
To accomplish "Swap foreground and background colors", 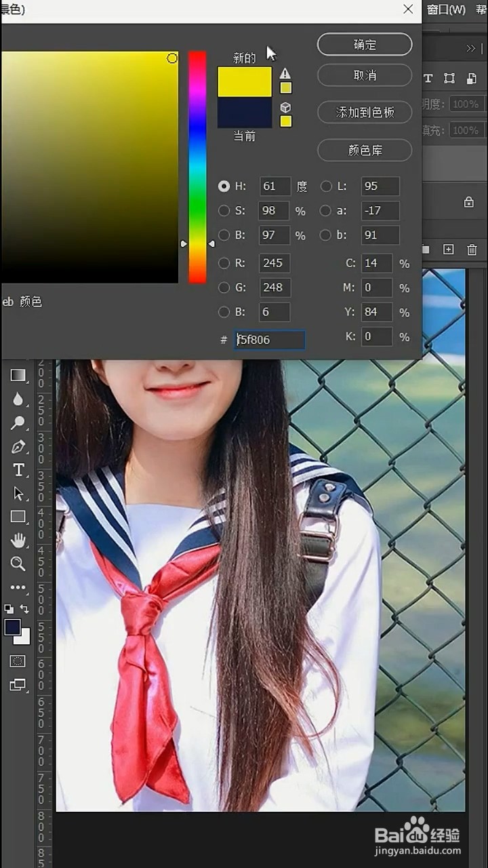I will point(25,609).
